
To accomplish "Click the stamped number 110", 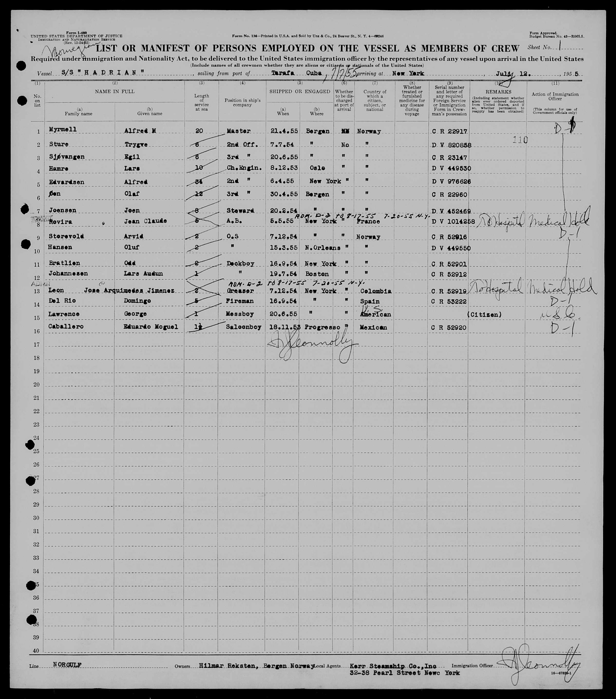I will 520,139.
